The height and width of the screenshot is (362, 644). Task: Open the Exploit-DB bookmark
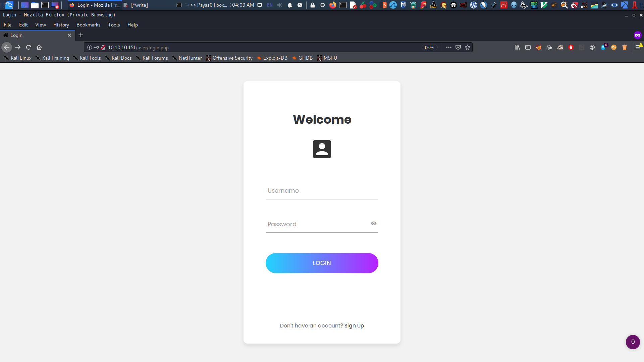click(x=275, y=58)
